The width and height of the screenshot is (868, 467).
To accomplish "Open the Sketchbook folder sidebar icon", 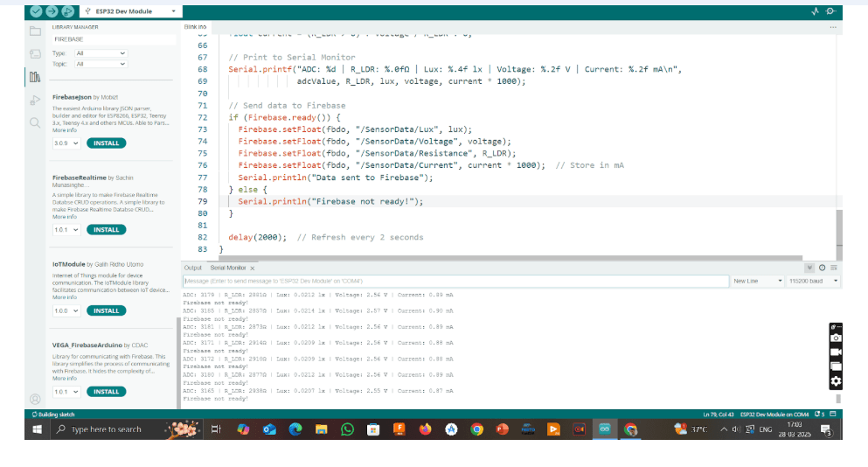I will [35, 31].
